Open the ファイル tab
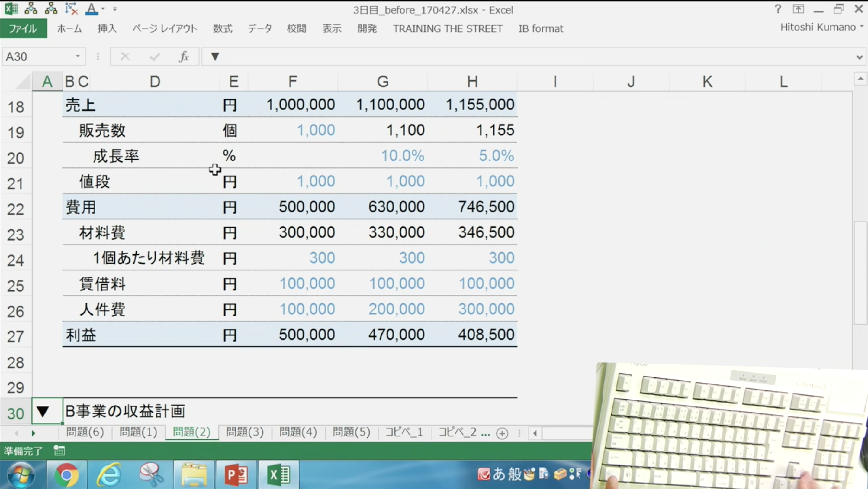The height and width of the screenshot is (489, 868). coord(23,29)
